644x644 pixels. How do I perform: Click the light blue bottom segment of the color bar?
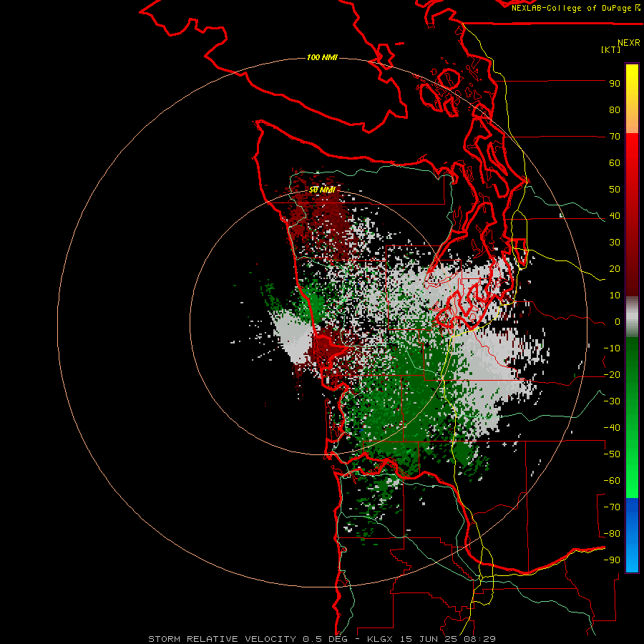[x=632, y=559]
